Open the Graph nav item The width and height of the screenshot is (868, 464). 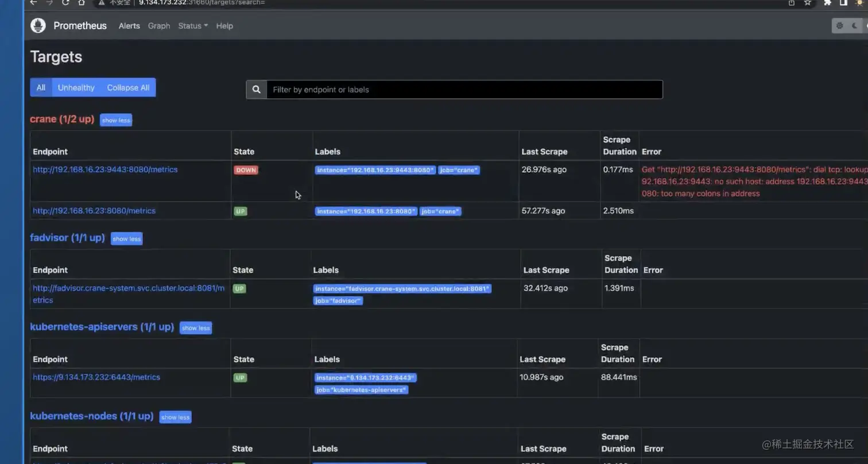tap(159, 26)
